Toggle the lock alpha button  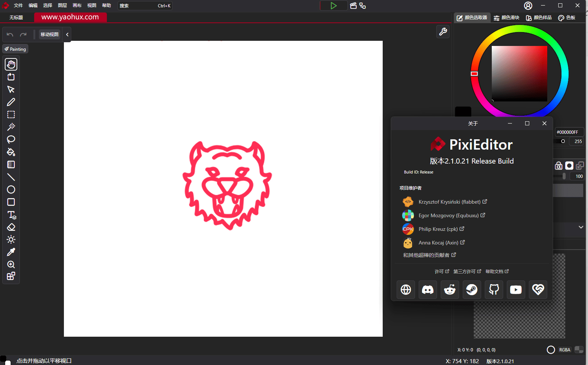[558, 166]
